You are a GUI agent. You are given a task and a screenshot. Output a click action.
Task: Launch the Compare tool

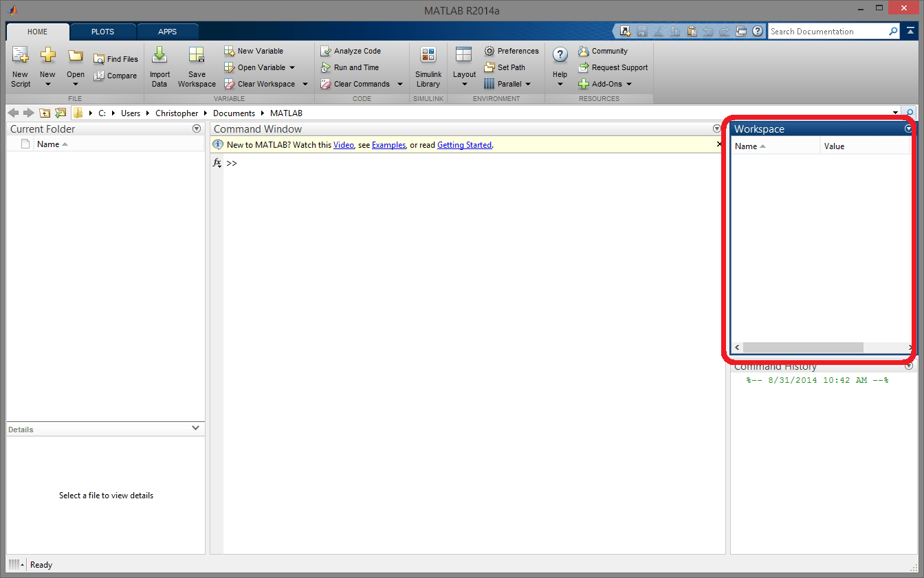point(115,76)
